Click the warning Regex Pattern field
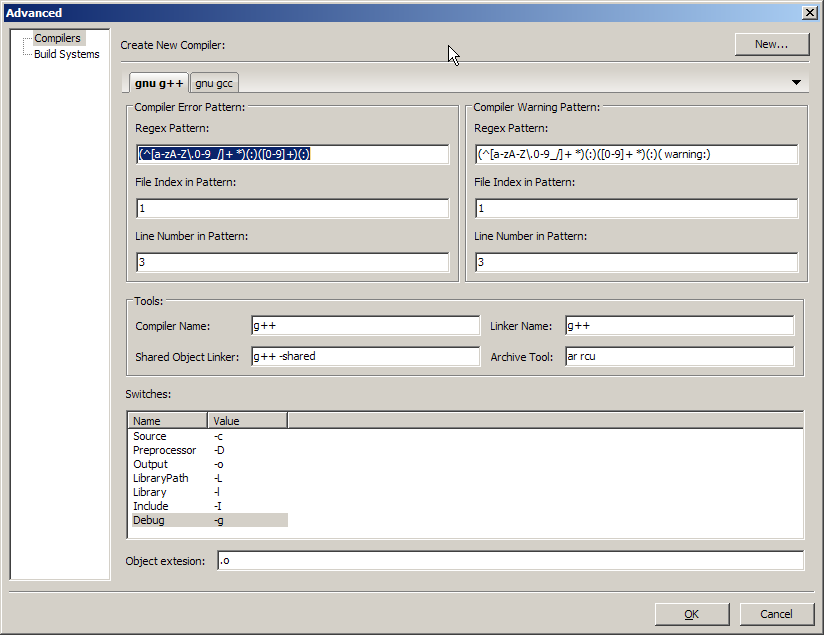Viewport: 824px width, 635px height. click(636, 154)
